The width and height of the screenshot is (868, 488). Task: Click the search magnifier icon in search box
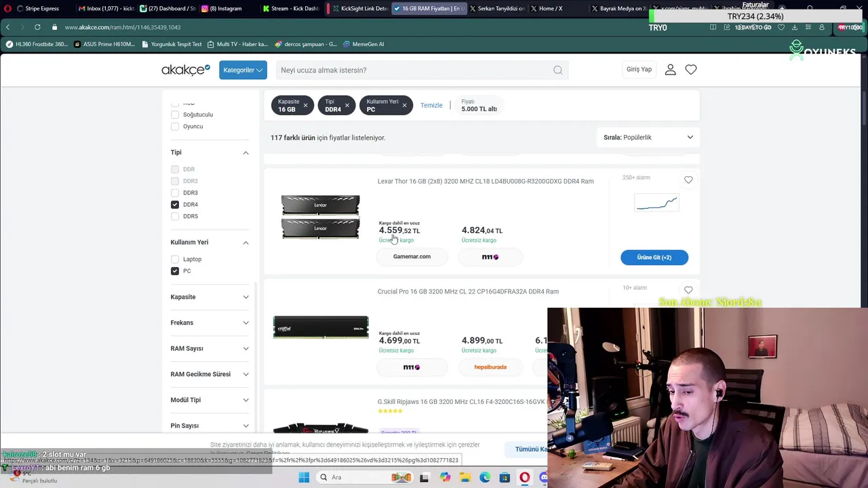[x=557, y=70]
